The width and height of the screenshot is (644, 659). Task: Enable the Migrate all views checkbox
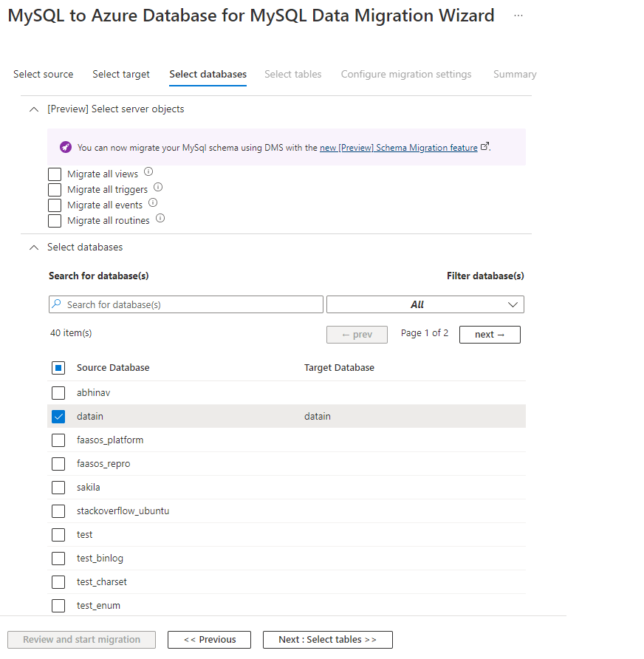point(55,174)
